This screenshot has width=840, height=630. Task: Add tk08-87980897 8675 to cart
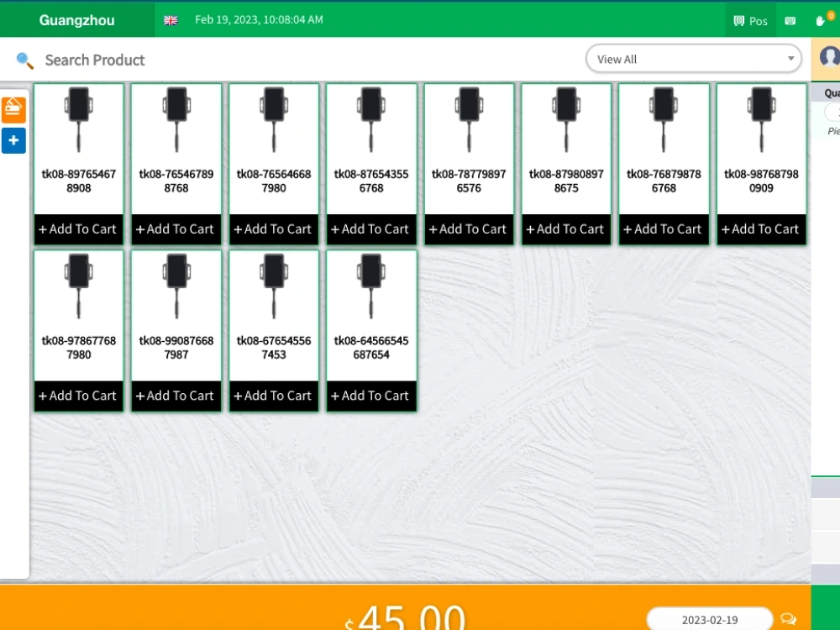(566, 229)
